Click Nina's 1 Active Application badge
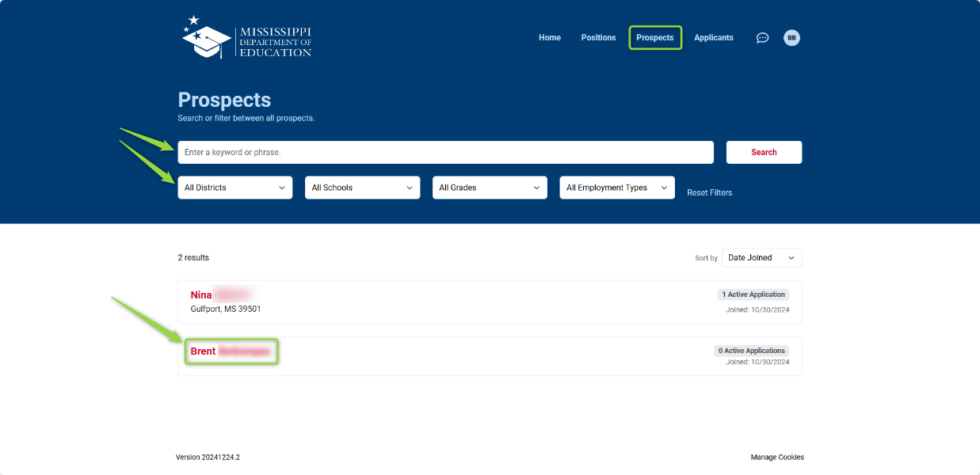Screen dimensions: 980x475 [752, 294]
